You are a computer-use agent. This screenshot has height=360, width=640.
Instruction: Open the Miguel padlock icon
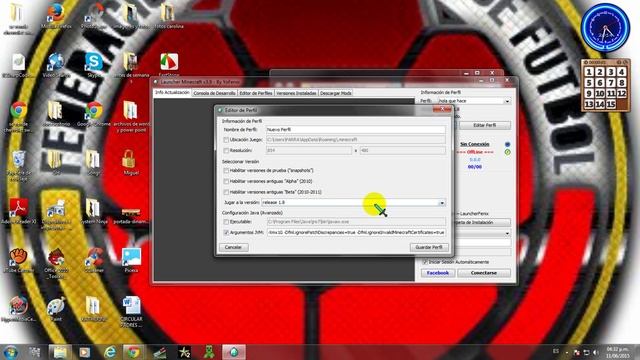pyautogui.click(x=130, y=162)
